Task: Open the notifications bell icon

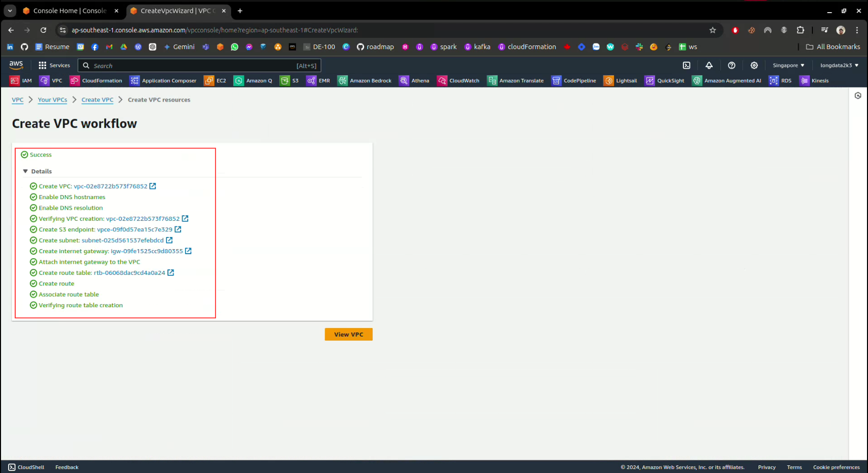Action: click(x=709, y=65)
